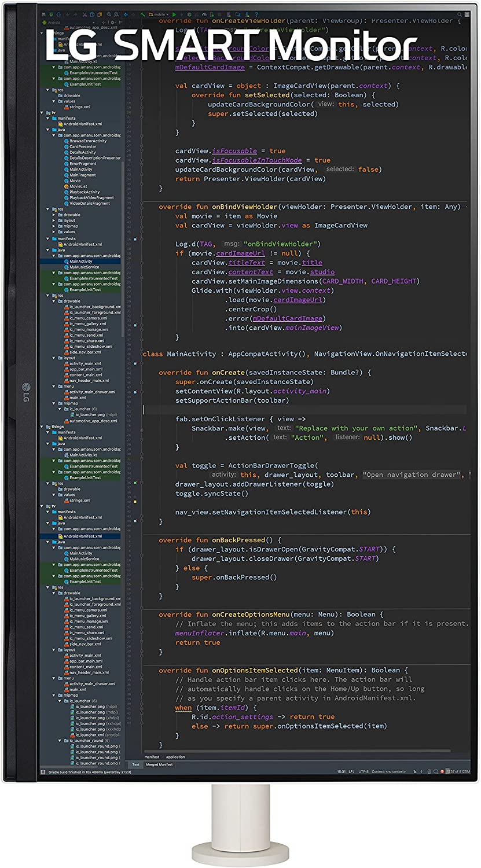Click the manifest breadcrumb item
481x868 pixels.
tap(152, 757)
